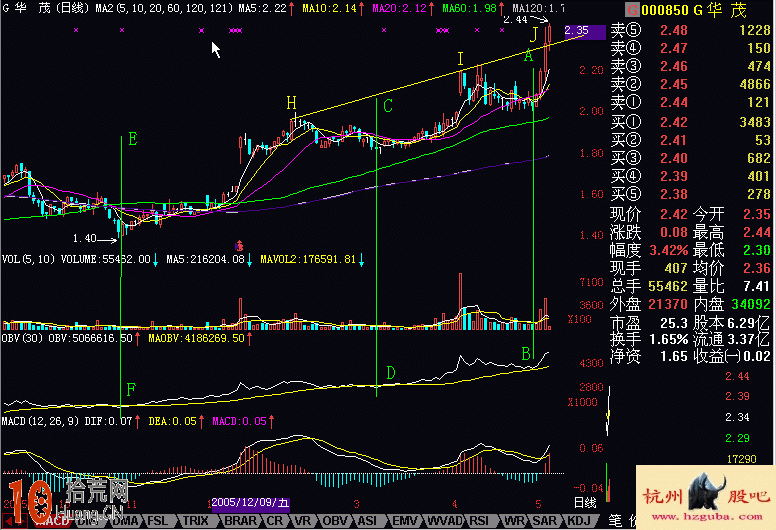Click the 1.40 low price annotation on the chart
The image size is (776, 530).
[x=85, y=239]
